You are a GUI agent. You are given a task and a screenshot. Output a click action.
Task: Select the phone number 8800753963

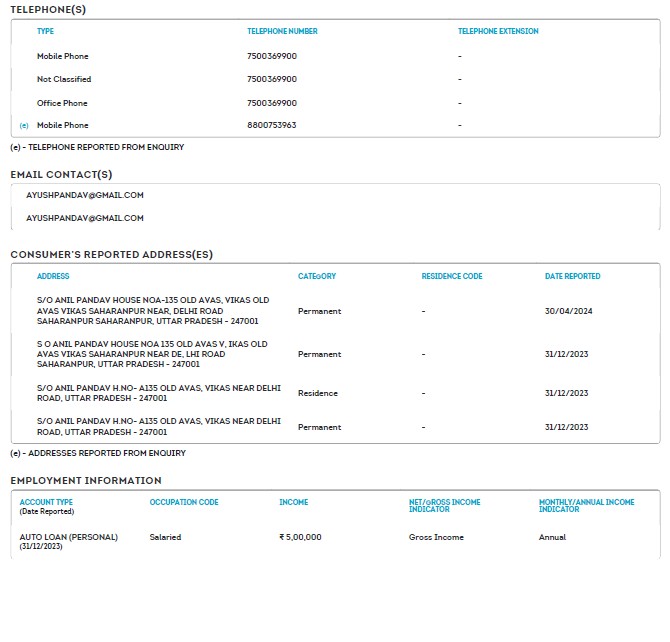click(x=271, y=126)
